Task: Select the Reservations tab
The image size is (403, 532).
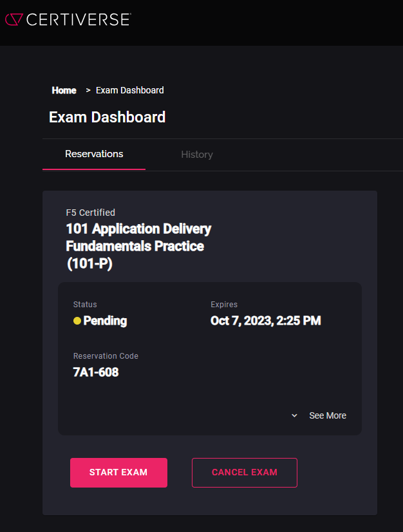Action: [94, 154]
